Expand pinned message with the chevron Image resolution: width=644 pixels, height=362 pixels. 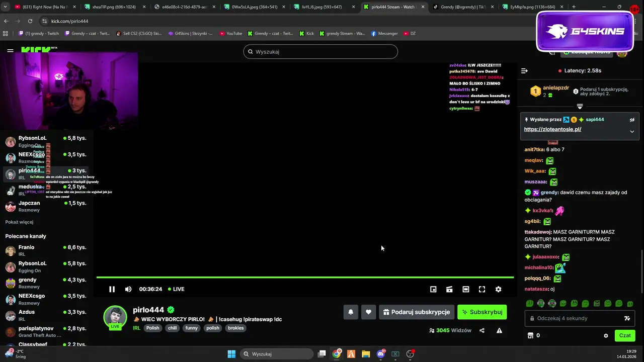632,132
